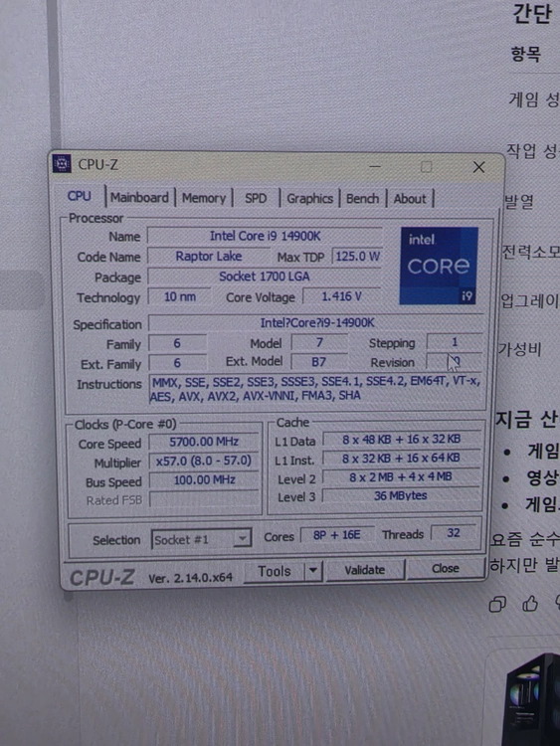Click the Max TDP value 125.0 W
This screenshot has height=746, width=560.
(357, 257)
